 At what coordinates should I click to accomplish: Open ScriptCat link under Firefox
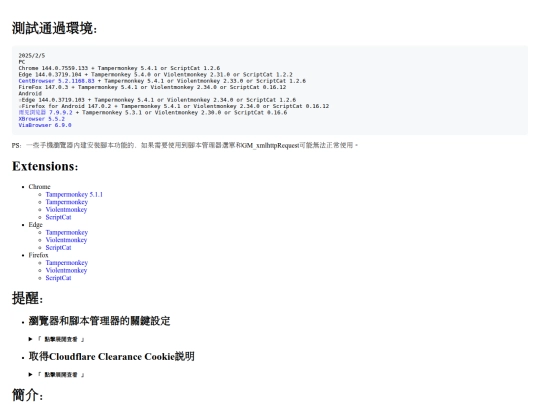pyautogui.click(x=58, y=278)
